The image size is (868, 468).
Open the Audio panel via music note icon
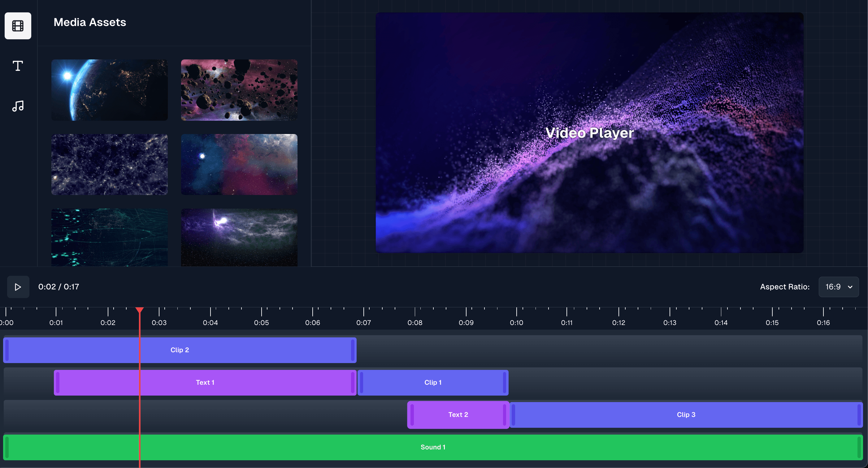(x=18, y=106)
